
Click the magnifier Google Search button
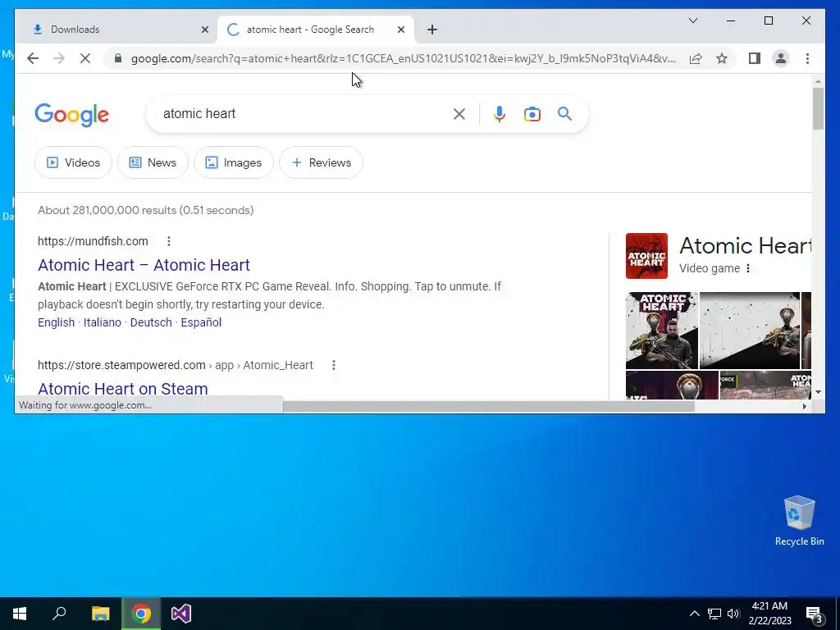(x=564, y=113)
